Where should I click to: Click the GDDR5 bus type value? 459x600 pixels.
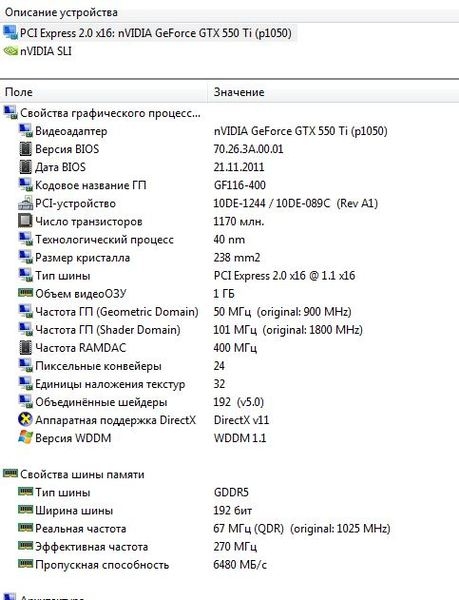[231, 492]
